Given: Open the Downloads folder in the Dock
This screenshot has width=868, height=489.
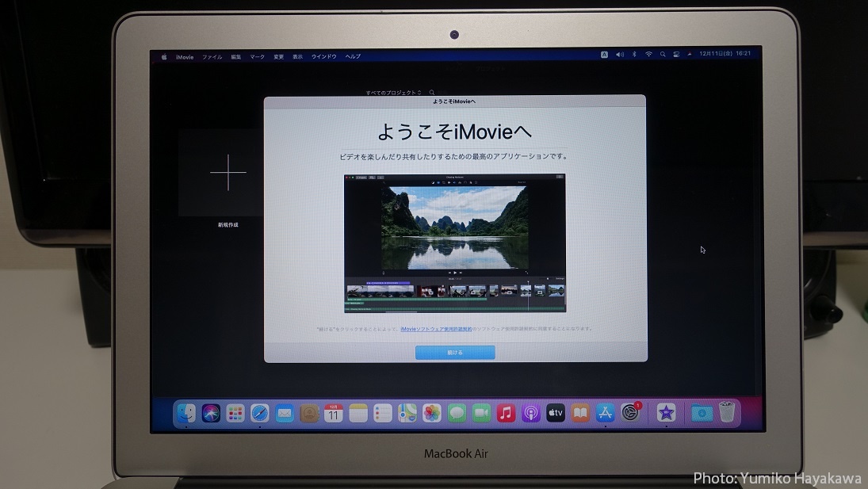Looking at the screenshot, I should (702, 413).
